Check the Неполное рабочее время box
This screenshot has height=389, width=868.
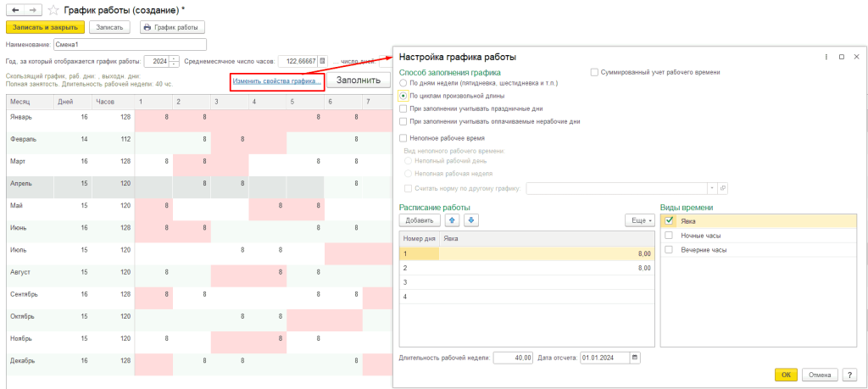pos(403,137)
